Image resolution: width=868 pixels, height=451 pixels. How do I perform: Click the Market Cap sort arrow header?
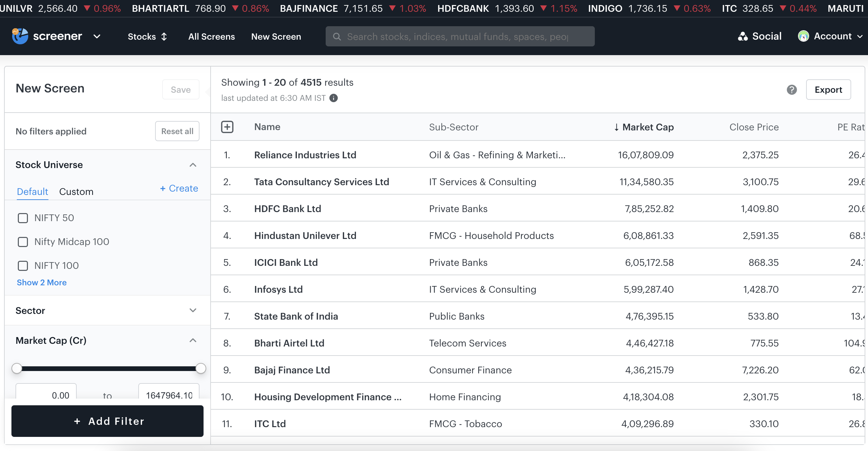coord(643,127)
